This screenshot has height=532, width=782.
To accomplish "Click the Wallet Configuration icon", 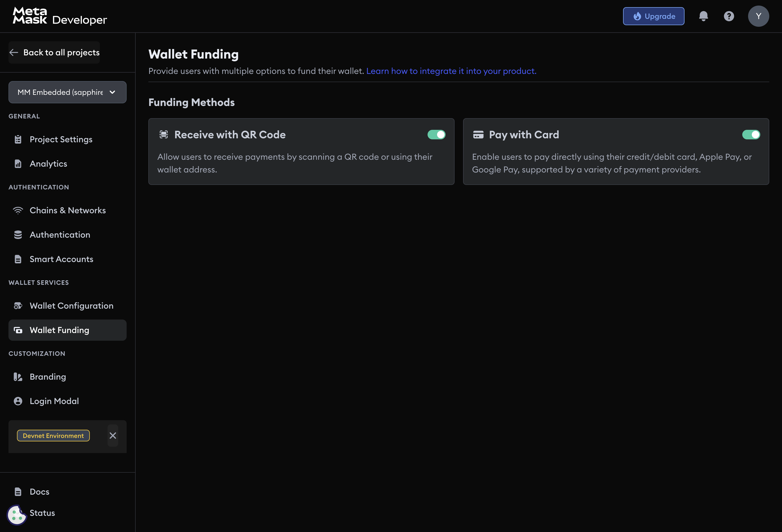I will click(x=18, y=306).
